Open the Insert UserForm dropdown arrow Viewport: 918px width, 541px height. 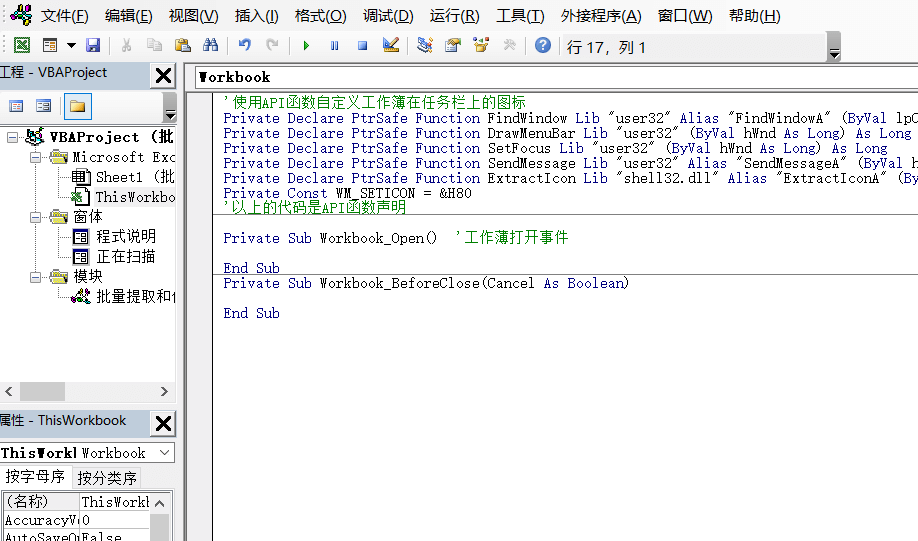(71, 45)
